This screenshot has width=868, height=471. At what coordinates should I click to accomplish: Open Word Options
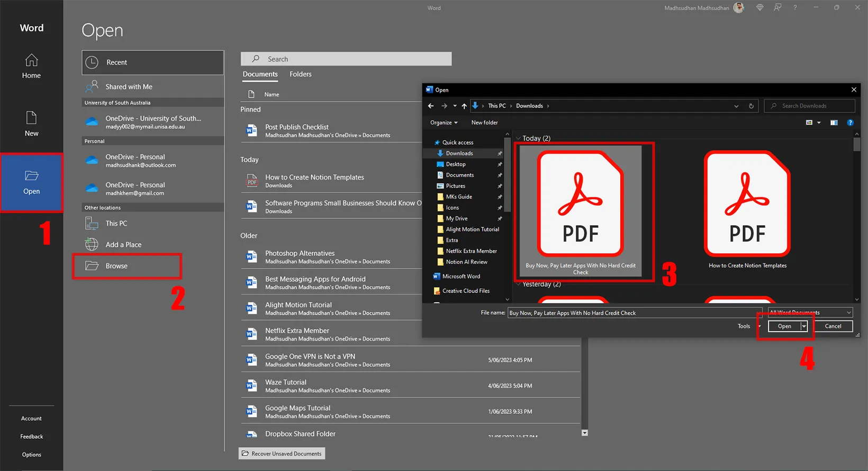(31, 455)
